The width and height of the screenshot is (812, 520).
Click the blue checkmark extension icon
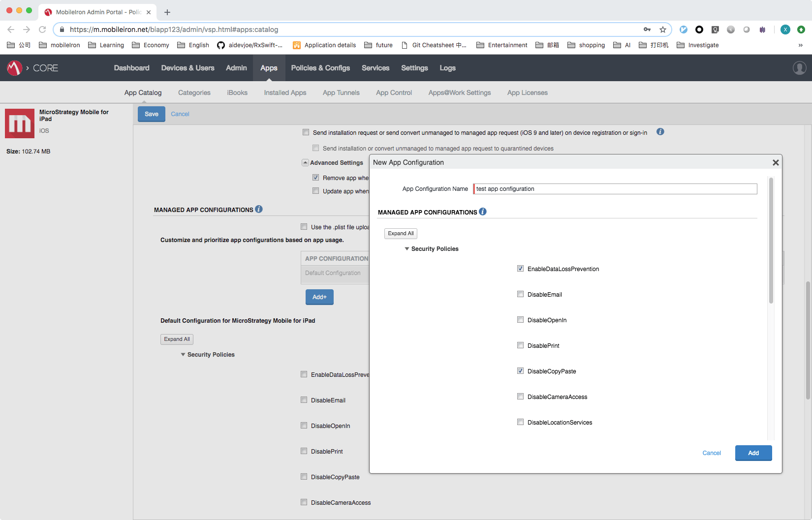[x=684, y=30]
